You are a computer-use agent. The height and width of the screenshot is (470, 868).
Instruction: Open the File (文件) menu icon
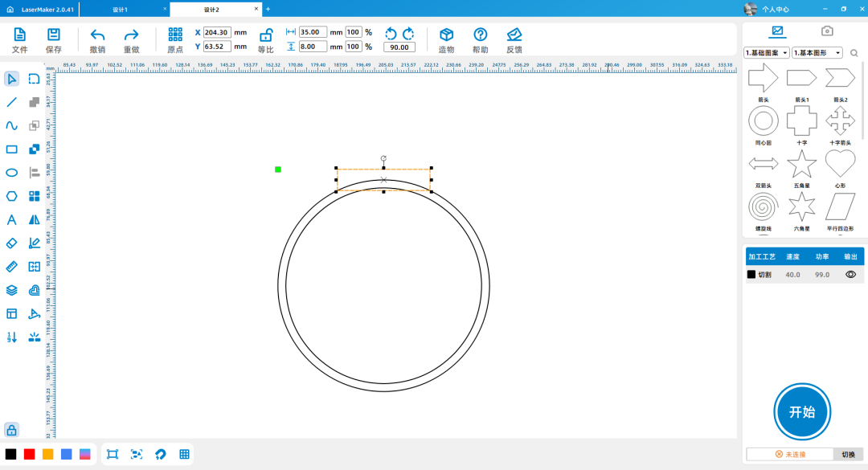pyautogui.click(x=20, y=35)
